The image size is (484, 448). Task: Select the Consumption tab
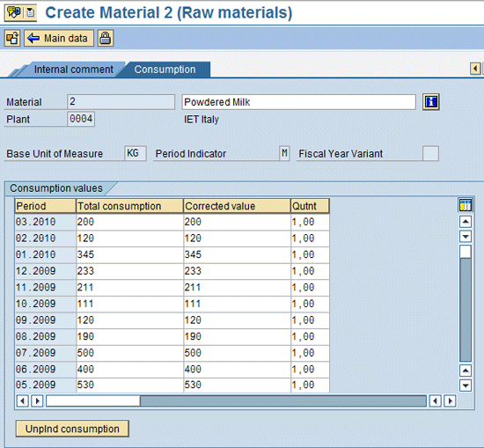point(165,70)
